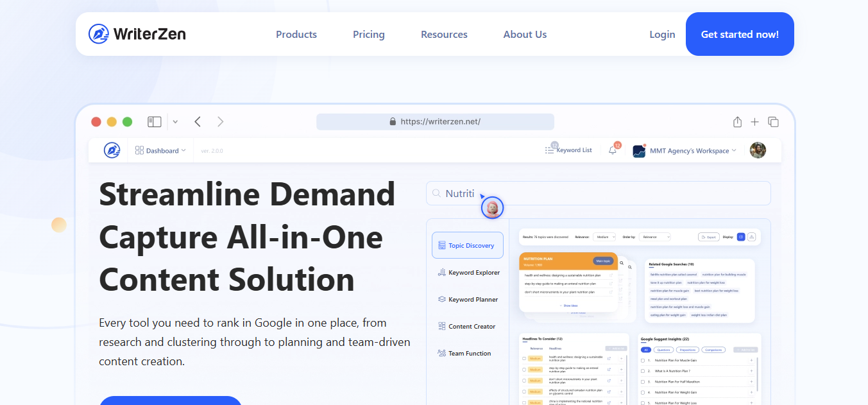Open the About Us menu
Image resolution: width=868 pixels, height=405 pixels.
[525, 35]
